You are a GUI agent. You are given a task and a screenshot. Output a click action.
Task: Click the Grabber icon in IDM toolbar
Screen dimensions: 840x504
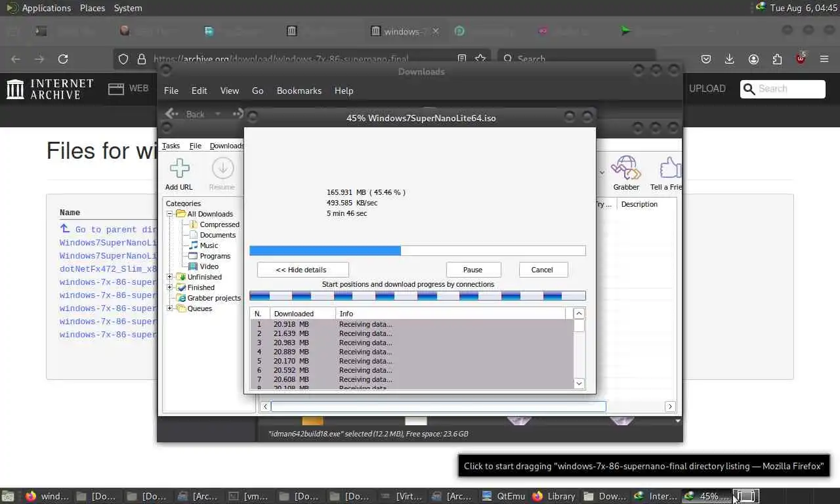click(626, 168)
